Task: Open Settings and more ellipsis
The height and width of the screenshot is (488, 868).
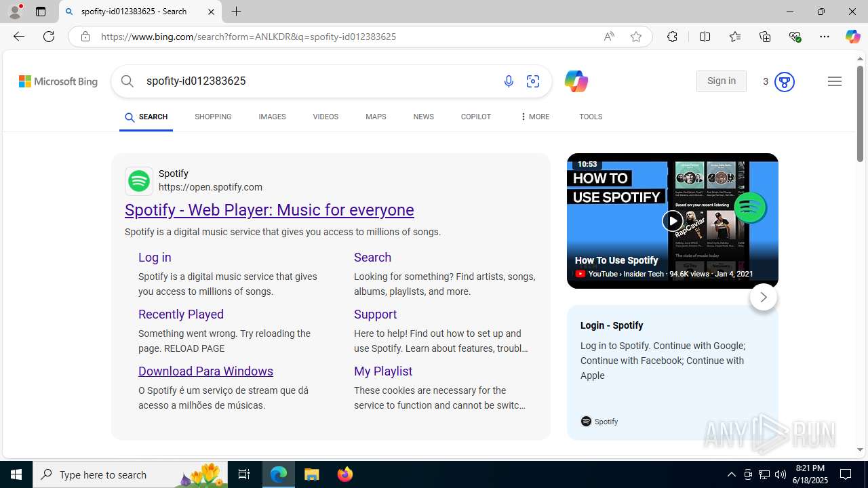Action: click(x=825, y=37)
